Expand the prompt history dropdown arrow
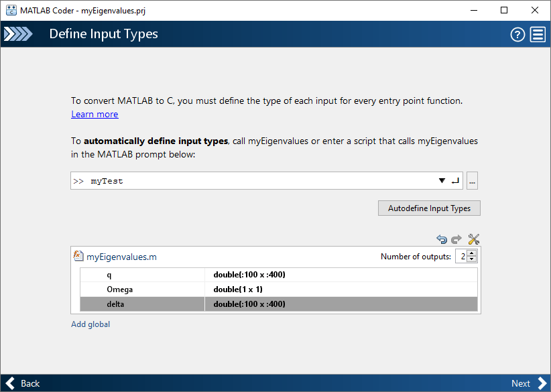This screenshot has width=551, height=392. click(442, 181)
